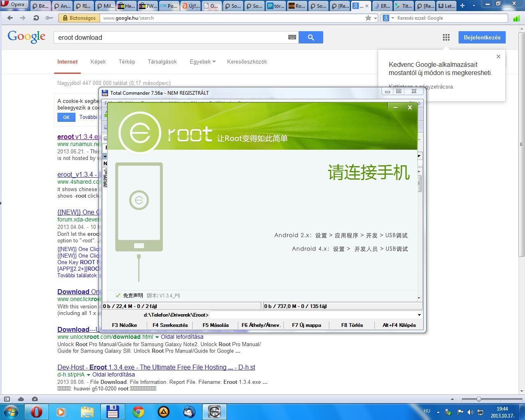Screen dimensions: 525x420
Task: Expand the Egyebek dropdown in Google
Action: click(x=203, y=62)
